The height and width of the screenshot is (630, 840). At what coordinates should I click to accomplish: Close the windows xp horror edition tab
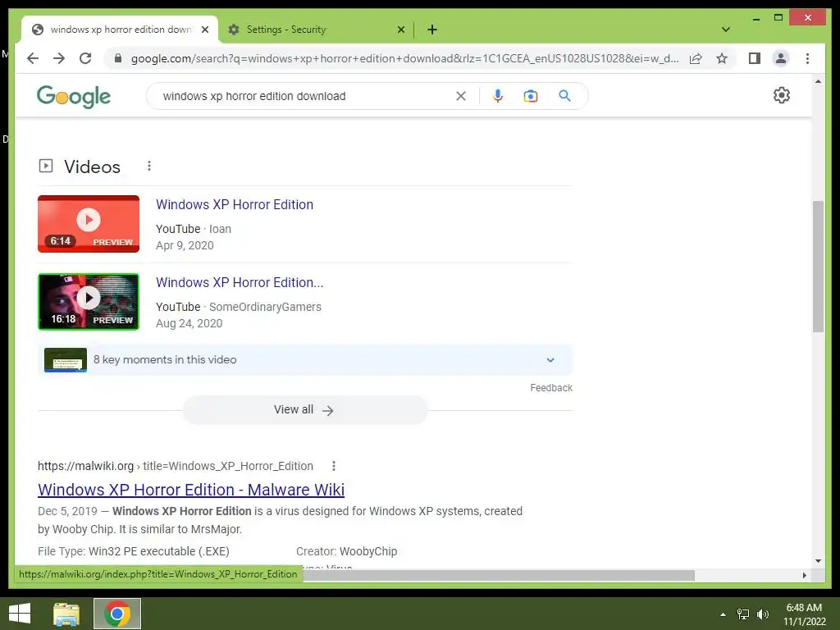point(205,30)
